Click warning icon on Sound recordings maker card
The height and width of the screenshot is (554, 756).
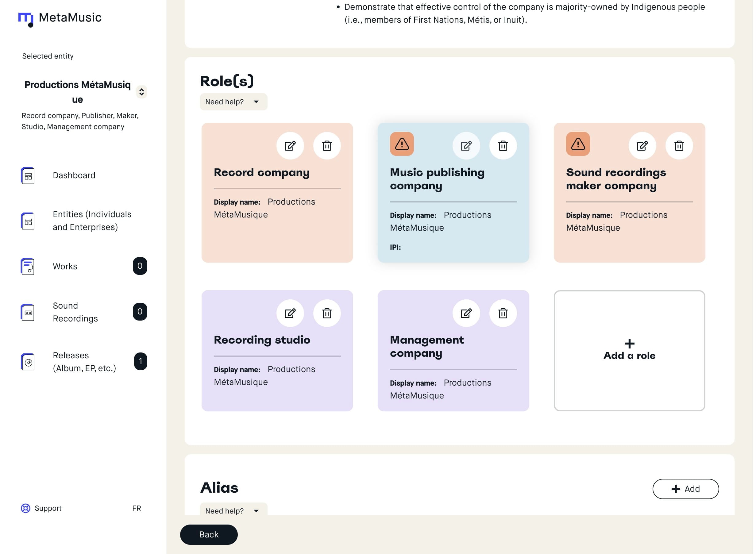(x=577, y=144)
